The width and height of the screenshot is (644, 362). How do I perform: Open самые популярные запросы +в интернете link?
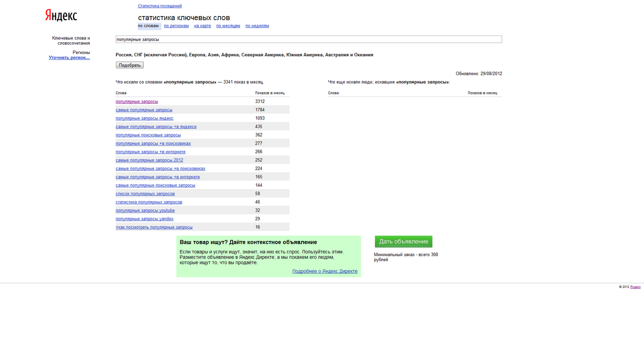click(x=158, y=177)
